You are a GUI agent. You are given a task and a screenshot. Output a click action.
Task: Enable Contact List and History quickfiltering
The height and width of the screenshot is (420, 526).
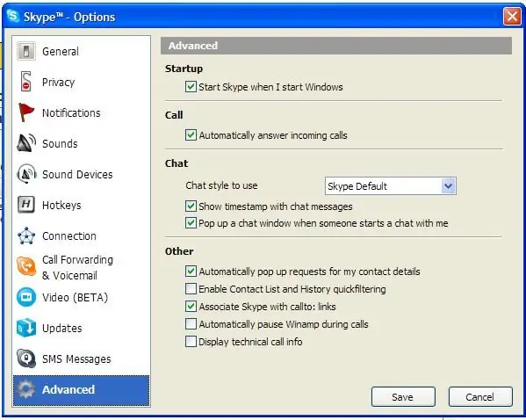point(191,288)
